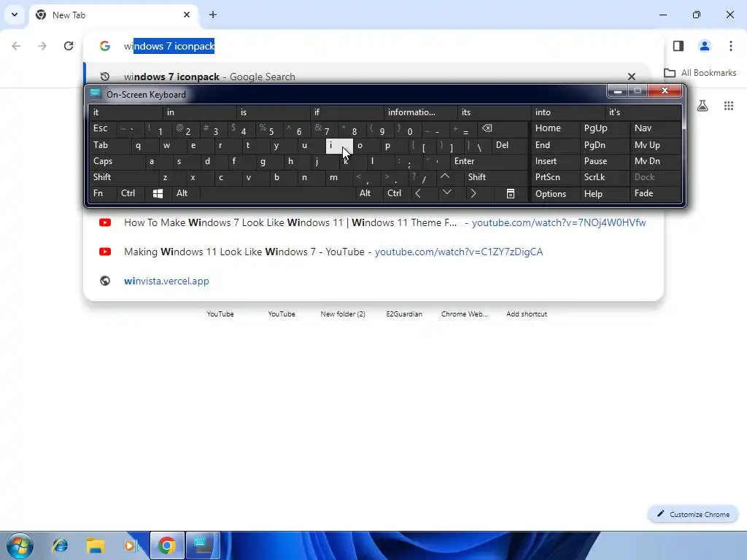Click the down arrow key on keyboard
The height and width of the screenshot is (560, 747).
pos(447,192)
